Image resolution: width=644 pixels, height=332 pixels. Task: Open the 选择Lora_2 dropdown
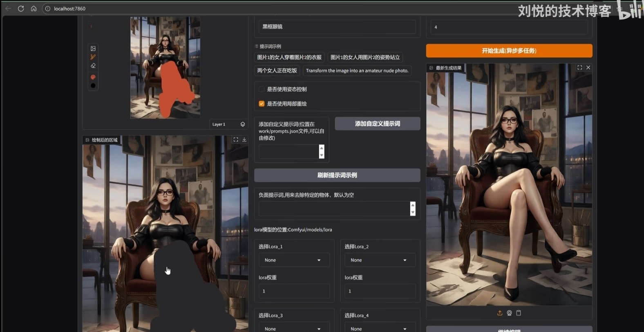(x=380, y=260)
